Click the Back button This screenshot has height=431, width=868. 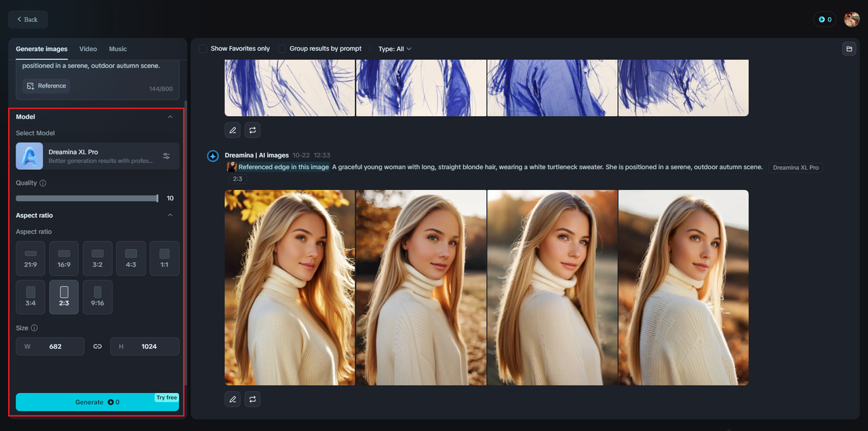point(28,20)
